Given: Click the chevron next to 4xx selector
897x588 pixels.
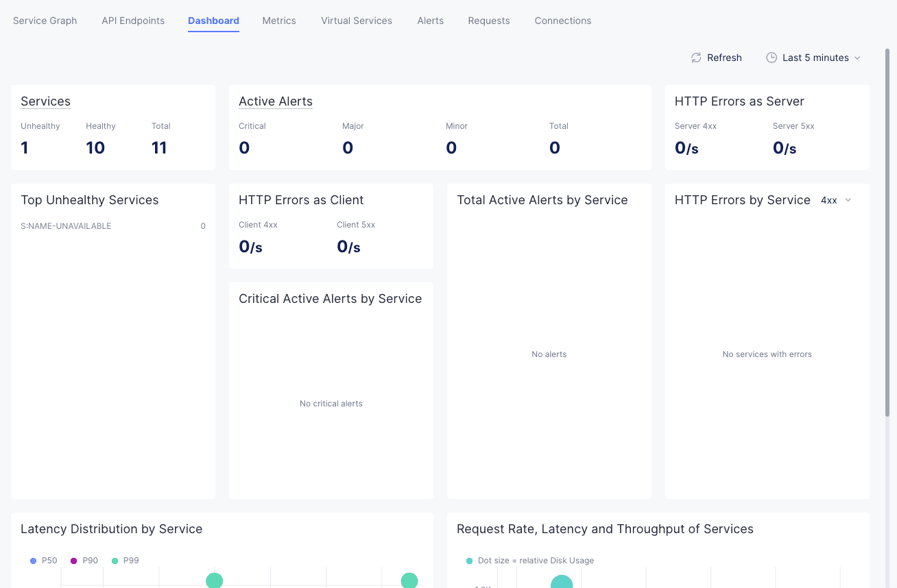Looking at the screenshot, I should (x=848, y=200).
